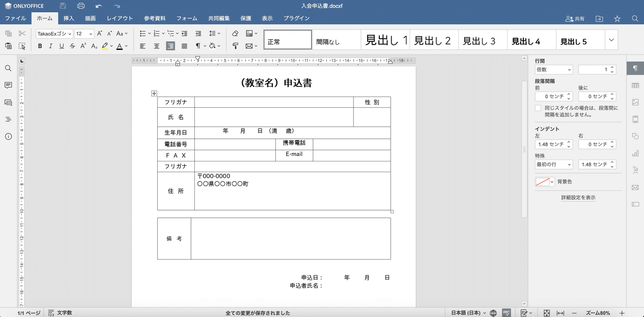Open table settings in right sidebar
Image resolution: width=644 pixels, height=317 pixels.
tap(635, 85)
